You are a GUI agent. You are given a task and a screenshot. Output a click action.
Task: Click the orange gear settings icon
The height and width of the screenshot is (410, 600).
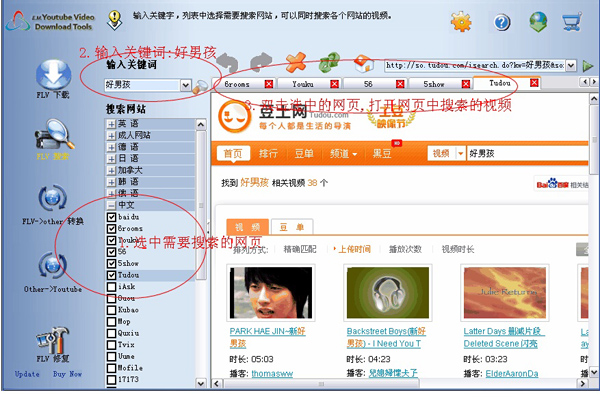point(461,22)
